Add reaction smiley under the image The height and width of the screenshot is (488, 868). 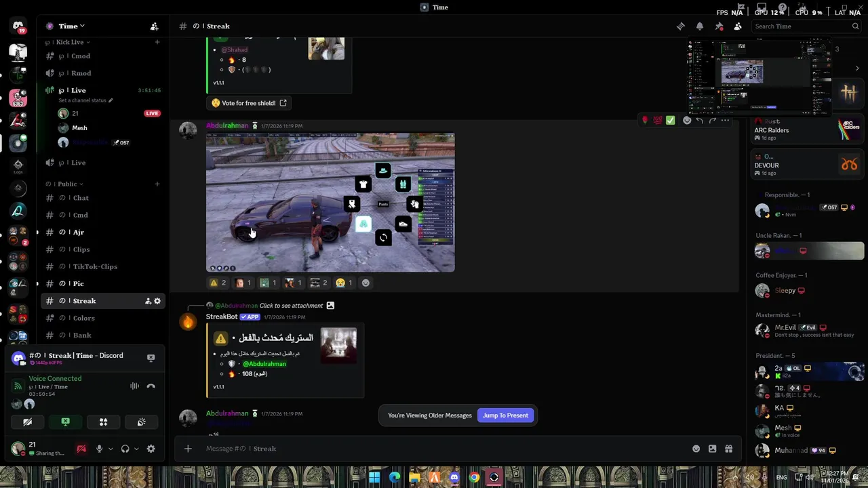(x=366, y=283)
